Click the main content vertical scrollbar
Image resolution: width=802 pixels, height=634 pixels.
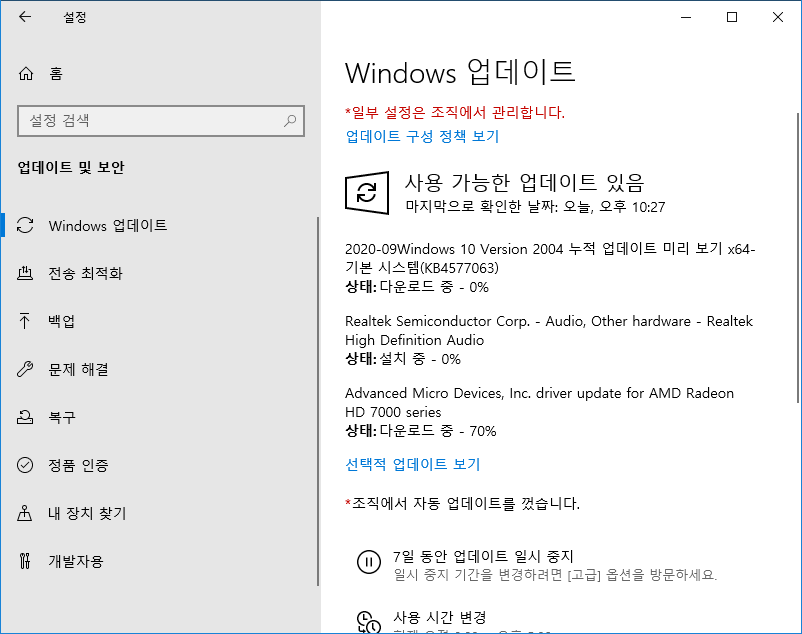798,257
